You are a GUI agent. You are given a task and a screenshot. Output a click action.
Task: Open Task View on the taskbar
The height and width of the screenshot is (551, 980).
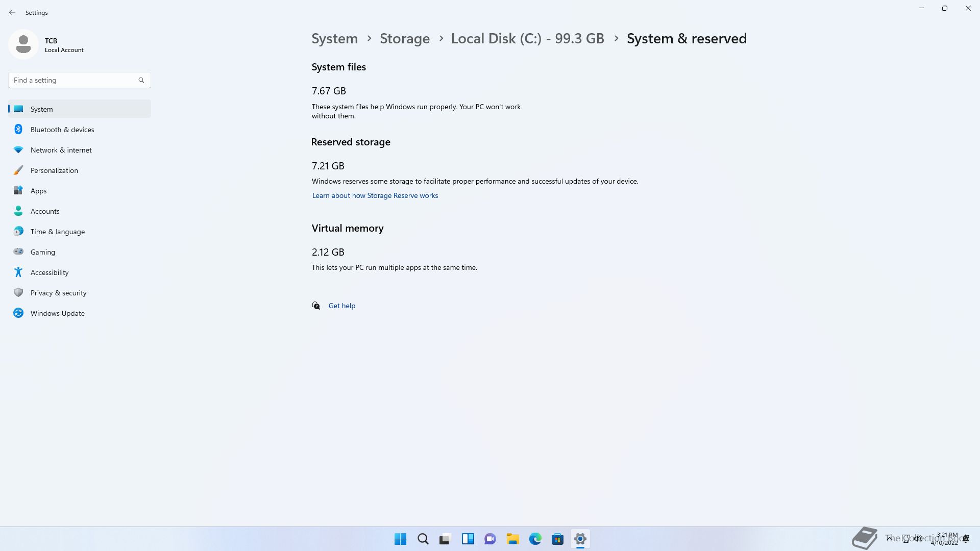(446, 539)
